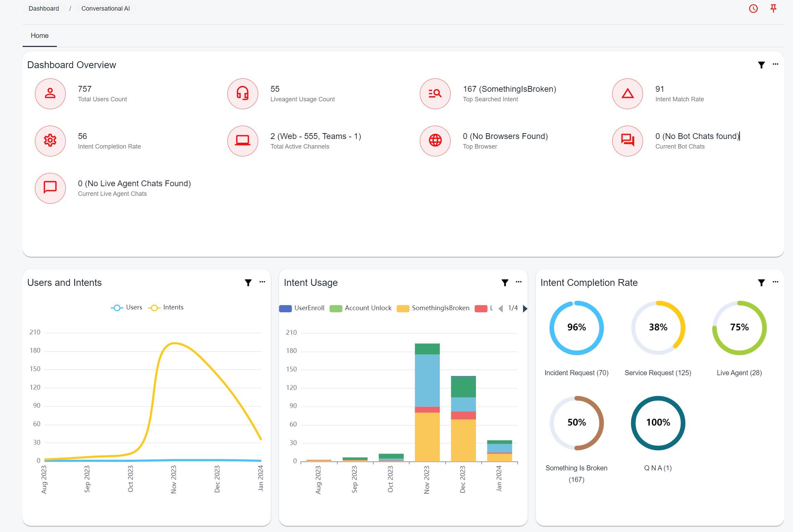The height and width of the screenshot is (532, 793).
Task: Click the Q N A 100% gauge
Action: pos(658,423)
